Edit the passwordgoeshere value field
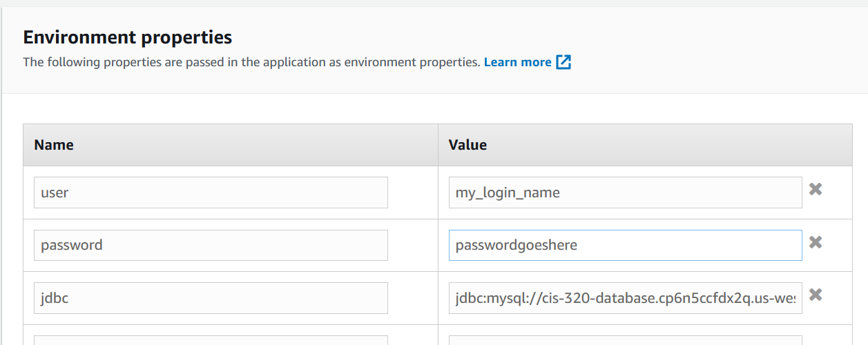This screenshot has width=868, height=345. [x=625, y=245]
